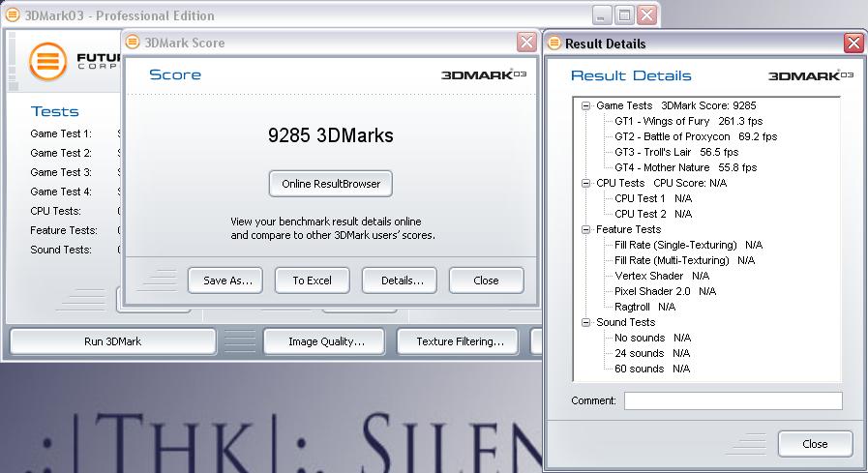The height and width of the screenshot is (473, 868).
Task: Click the Comment input field
Action: coord(733,400)
